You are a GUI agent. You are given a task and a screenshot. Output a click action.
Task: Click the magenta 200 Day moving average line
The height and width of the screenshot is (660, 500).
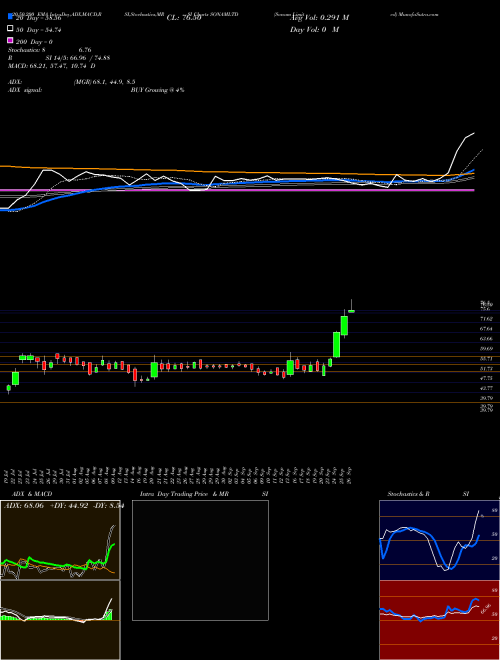click(x=237, y=190)
